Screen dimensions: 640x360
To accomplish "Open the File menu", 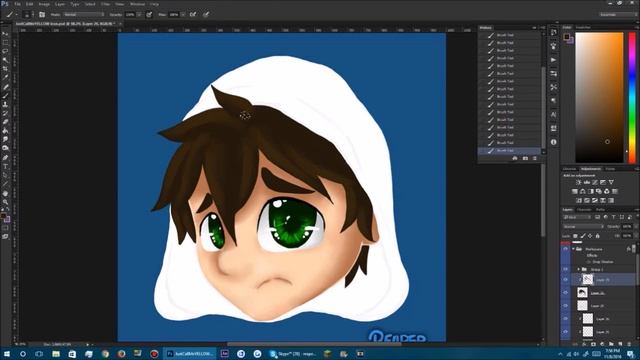I will tap(17, 4).
